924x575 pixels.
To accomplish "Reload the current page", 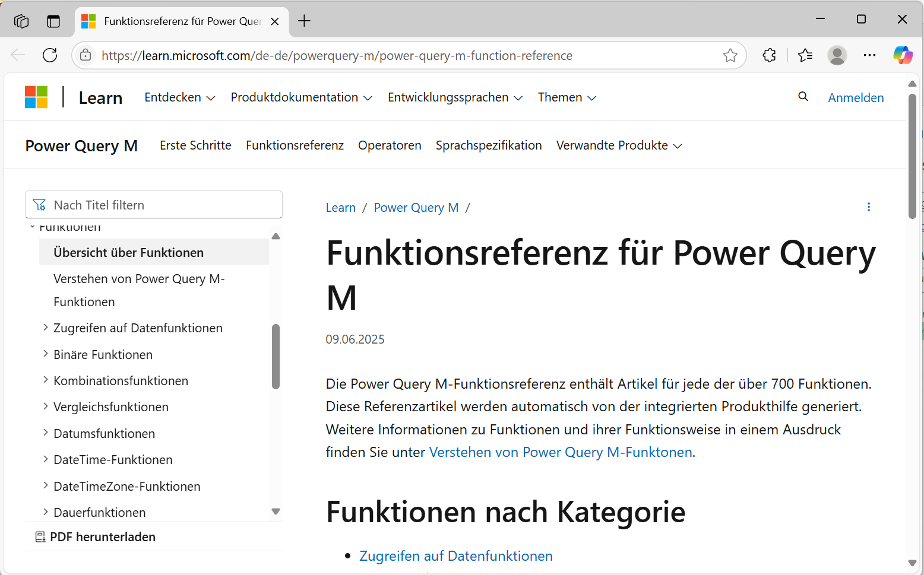I will (x=50, y=55).
